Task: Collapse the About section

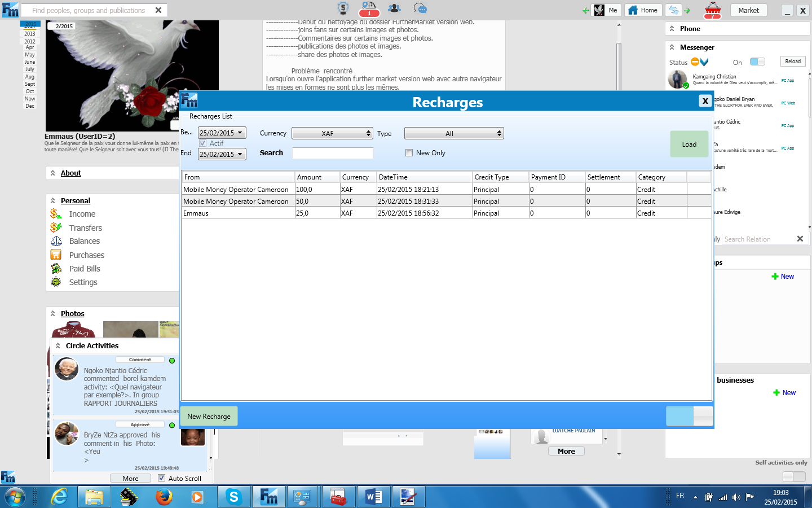Action: tap(52, 173)
